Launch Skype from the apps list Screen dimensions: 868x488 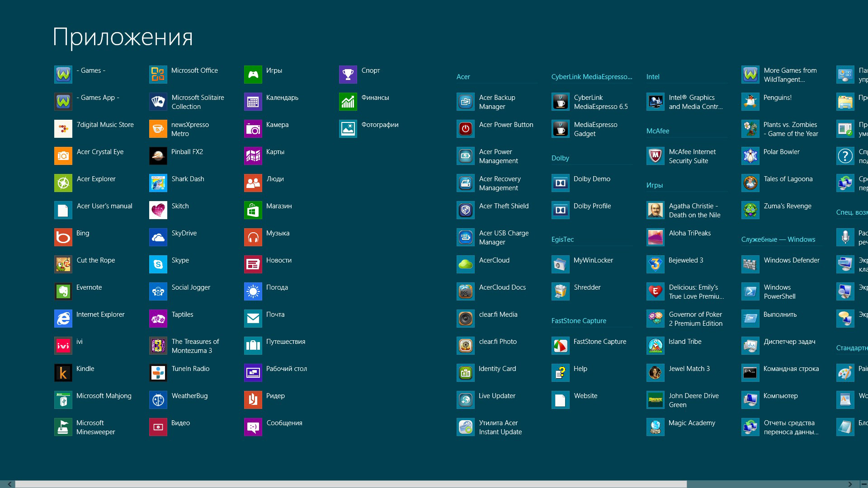click(x=158, y=264)
